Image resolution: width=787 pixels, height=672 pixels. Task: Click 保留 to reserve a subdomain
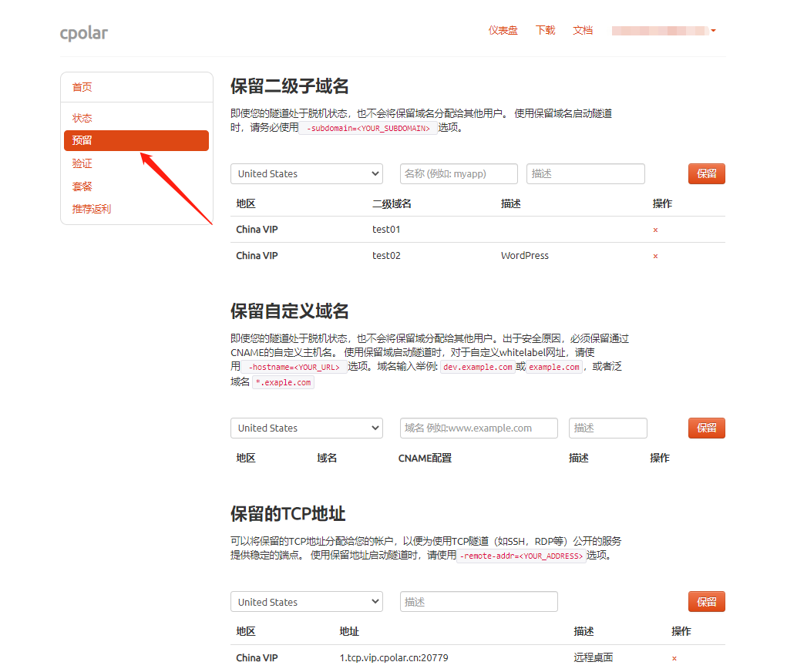706,173
